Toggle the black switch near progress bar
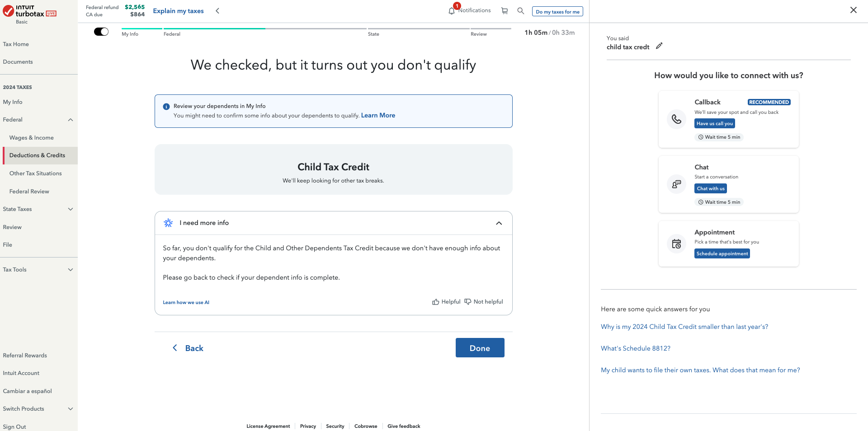 101,32
